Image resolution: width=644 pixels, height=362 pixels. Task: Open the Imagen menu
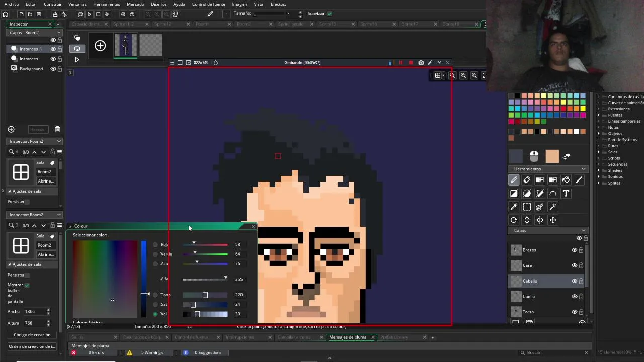pos(239,4)
